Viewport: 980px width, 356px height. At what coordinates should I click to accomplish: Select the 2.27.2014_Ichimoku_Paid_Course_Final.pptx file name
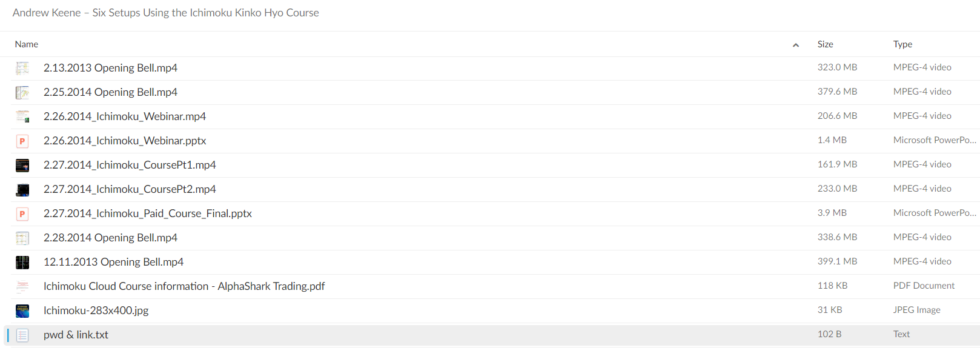(148, 213)
